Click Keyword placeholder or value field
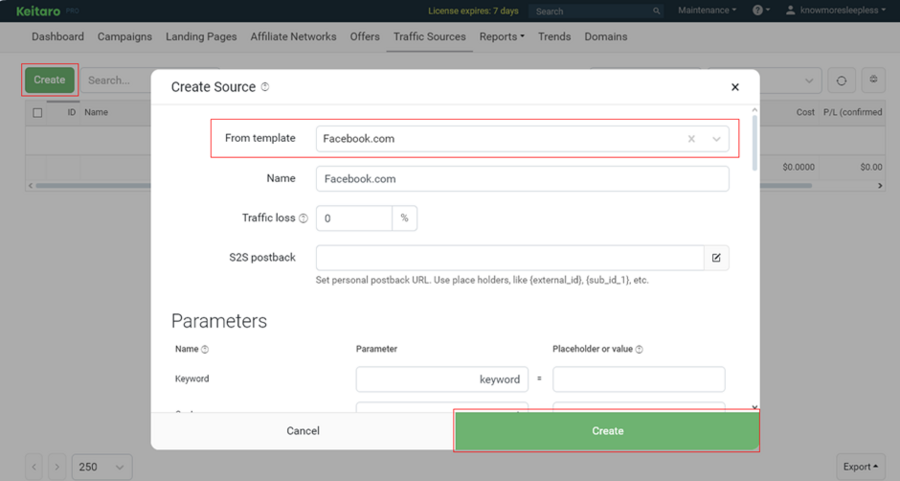This screenshot has width=900, height=481. tap(639, 379)
